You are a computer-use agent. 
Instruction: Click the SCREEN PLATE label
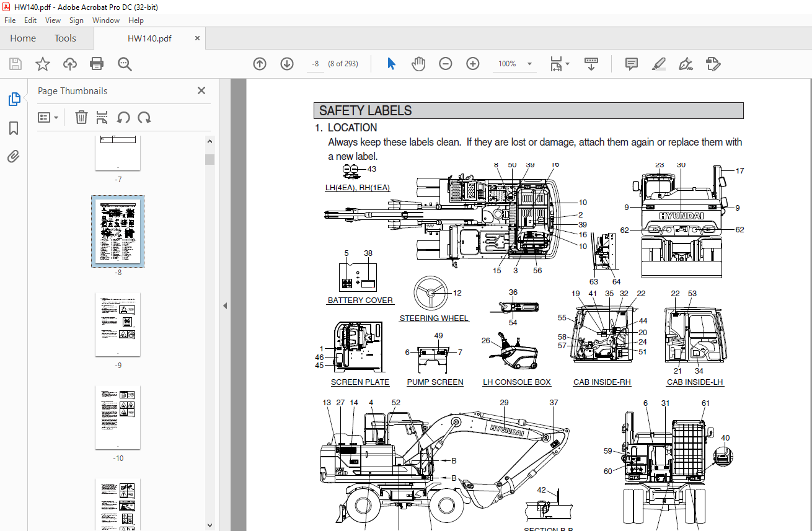(360, 382)
